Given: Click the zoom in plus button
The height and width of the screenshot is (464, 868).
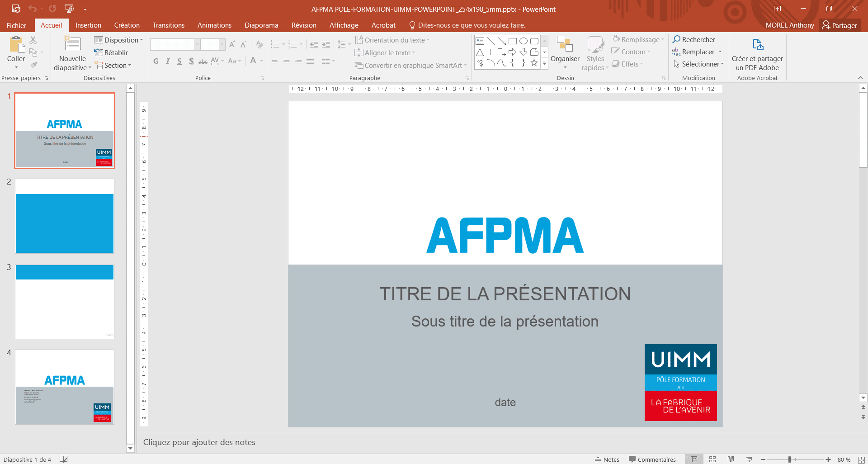Looking at the screenshot, I should (x=828, y=459).
